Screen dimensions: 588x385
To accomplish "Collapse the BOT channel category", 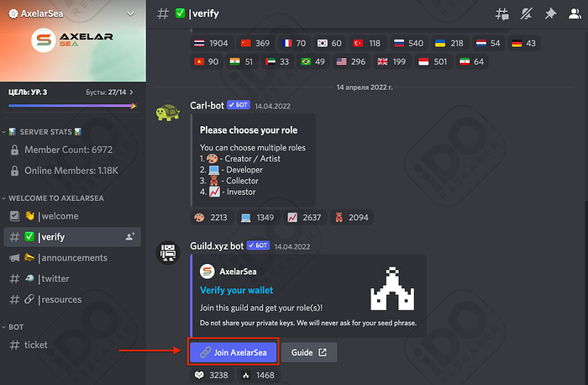I will [x=13, y=327].
